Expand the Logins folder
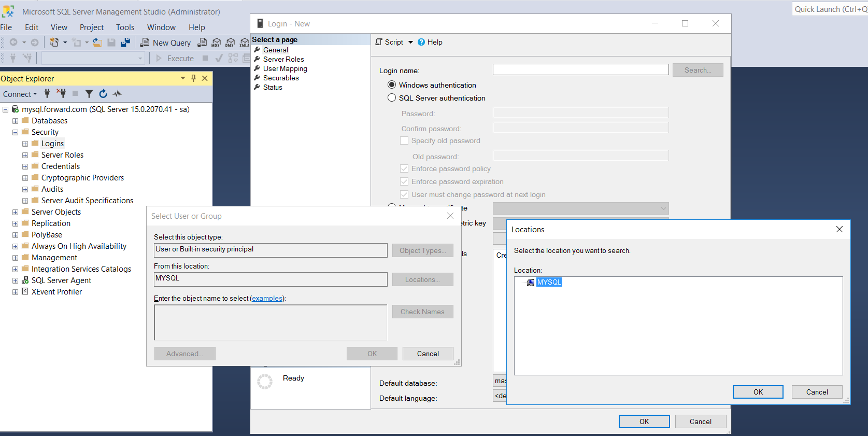Screen dimensions: 868x436 pyautogui.click(x=25, y=144)
